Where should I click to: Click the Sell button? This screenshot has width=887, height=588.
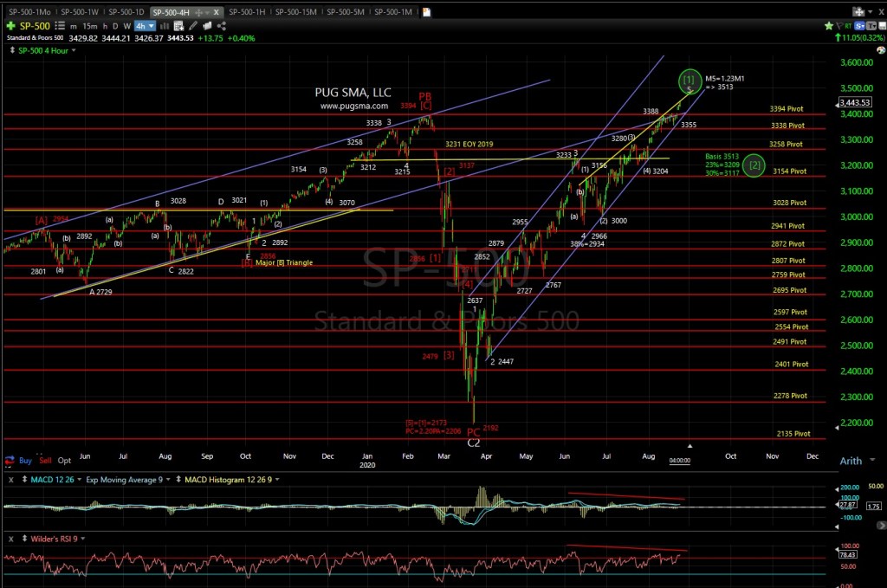click(45, 461)
